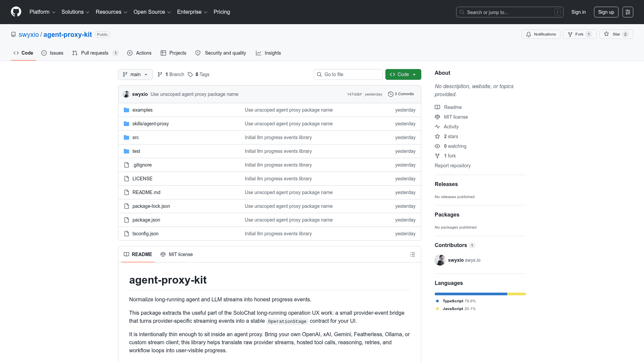Image resolution: width=644 pixels, height=362 pixels.
Task: Expand the Platform menu
Action: pos(42,12)
